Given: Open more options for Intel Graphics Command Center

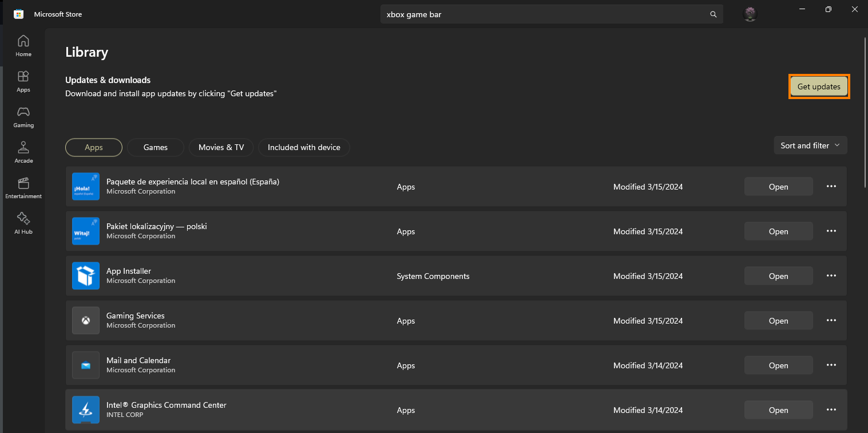Looking at the screenshot, I should point(831,410).
